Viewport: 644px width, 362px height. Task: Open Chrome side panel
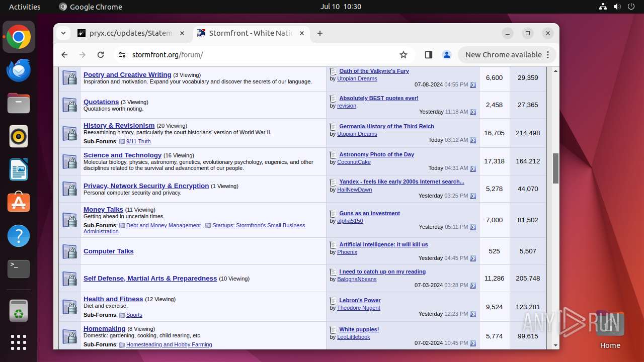pos(429,55)
